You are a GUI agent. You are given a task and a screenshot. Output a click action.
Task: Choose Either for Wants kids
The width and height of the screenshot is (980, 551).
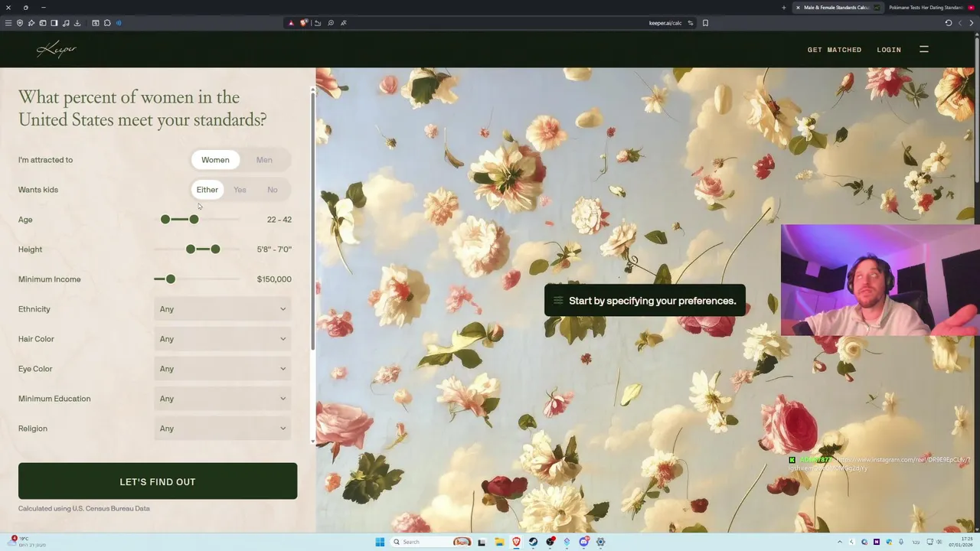(207, 190)
